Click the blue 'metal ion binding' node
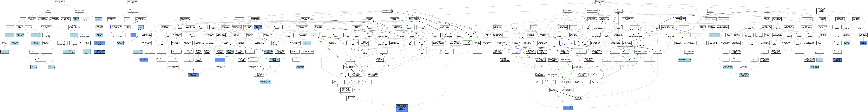 [x=9, y=35]
